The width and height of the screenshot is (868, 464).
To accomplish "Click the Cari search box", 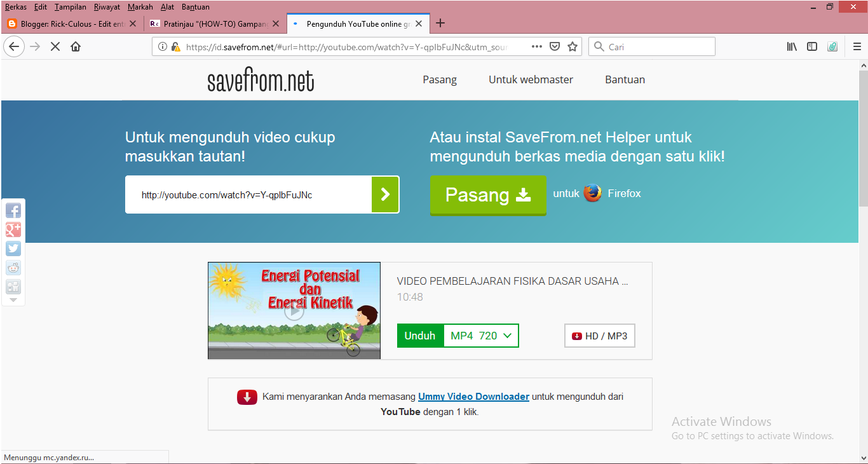I will pos(652,46).
